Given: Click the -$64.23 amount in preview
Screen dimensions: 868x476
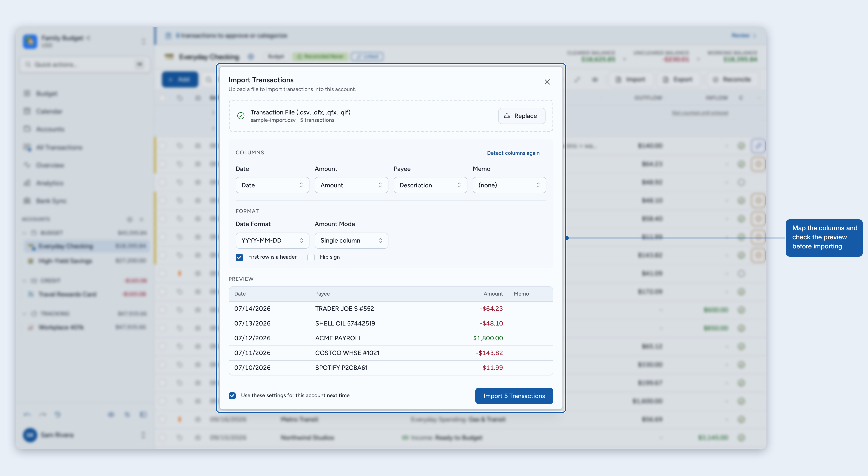Looking at the screenshot, I should (x=491, y=308).
